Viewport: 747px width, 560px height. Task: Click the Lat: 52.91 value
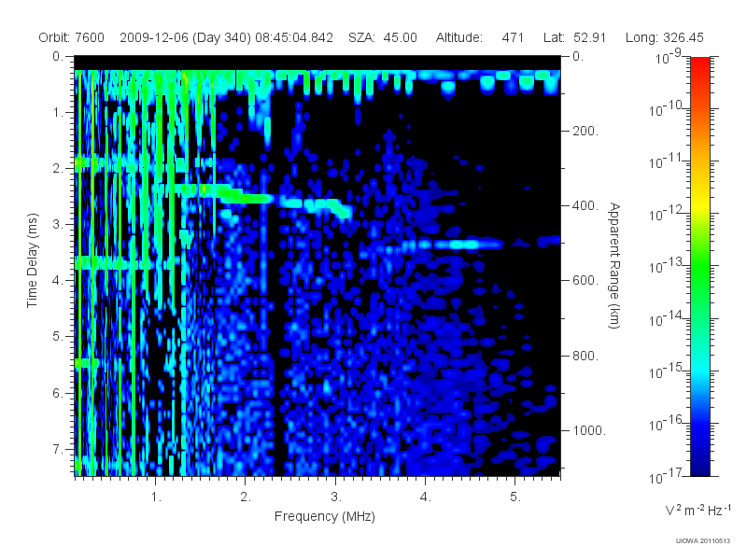[x=574, y=37]
